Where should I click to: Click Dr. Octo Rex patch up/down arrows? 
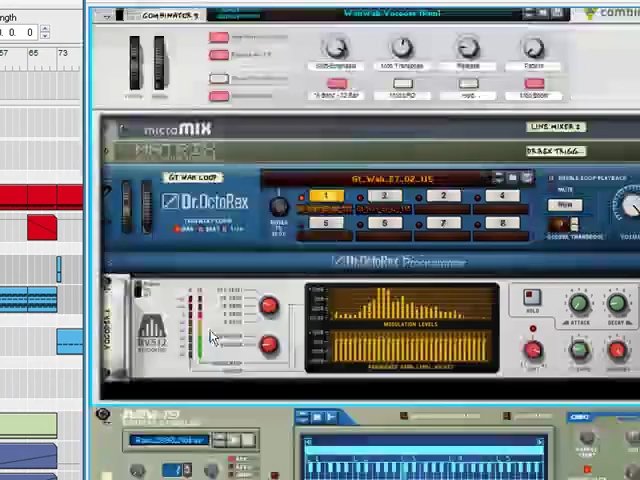click(498, 178)
